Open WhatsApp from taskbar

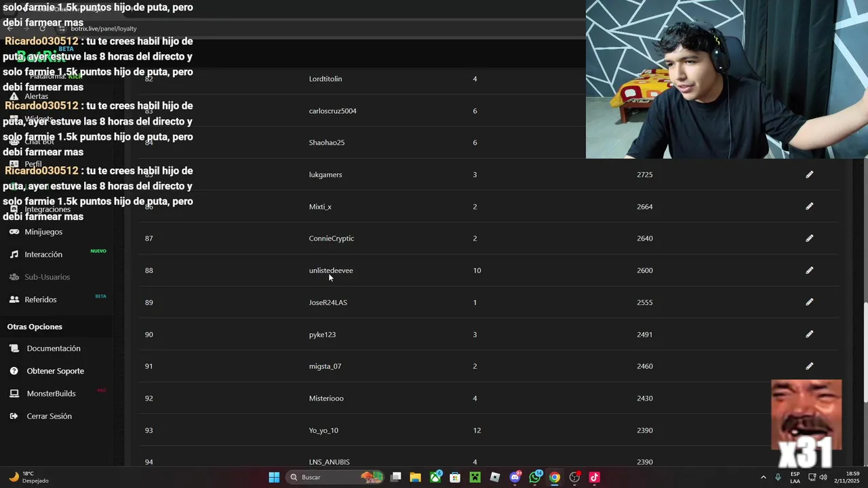(535, 477)
